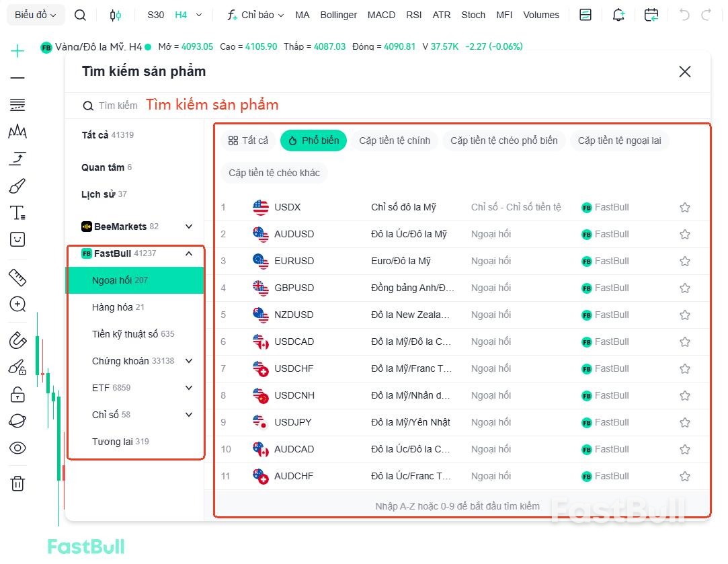
Task: Activate the zoom-in magnifier tool
Action: [17, 305]
